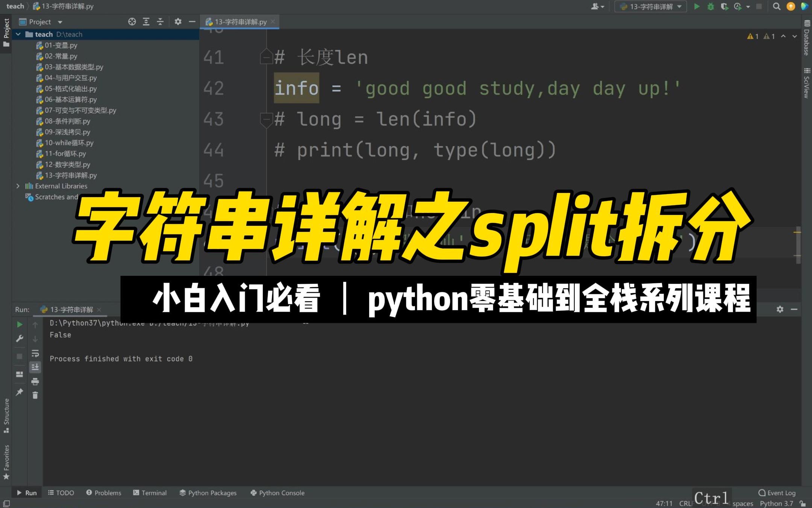
Task: Open 03-基本数据类型.py file
Action: (70, 67)
